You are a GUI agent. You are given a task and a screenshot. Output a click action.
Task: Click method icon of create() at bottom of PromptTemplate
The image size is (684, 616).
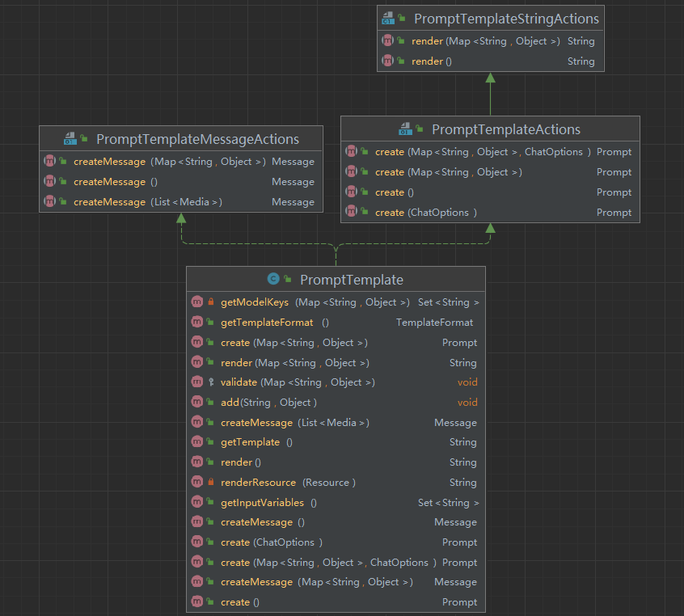coord(197,601)
